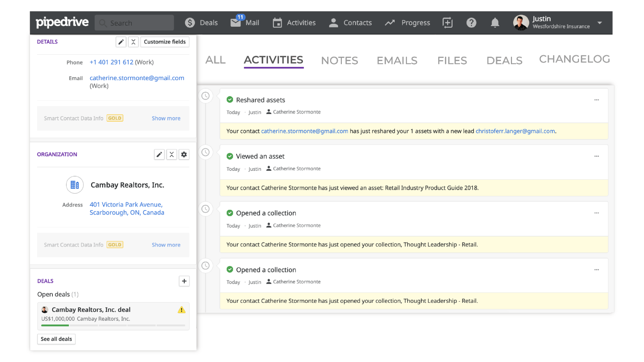Viewport: 644px width, 362px height.
Task: Click Show more in Details smart contact data
Action: pos(166,118)
